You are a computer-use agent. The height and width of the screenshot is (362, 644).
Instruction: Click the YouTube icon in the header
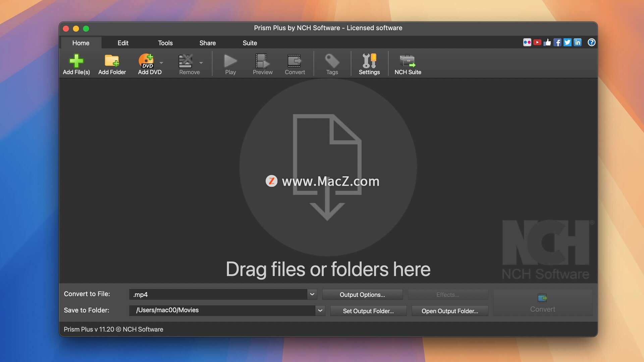point(537,42)
